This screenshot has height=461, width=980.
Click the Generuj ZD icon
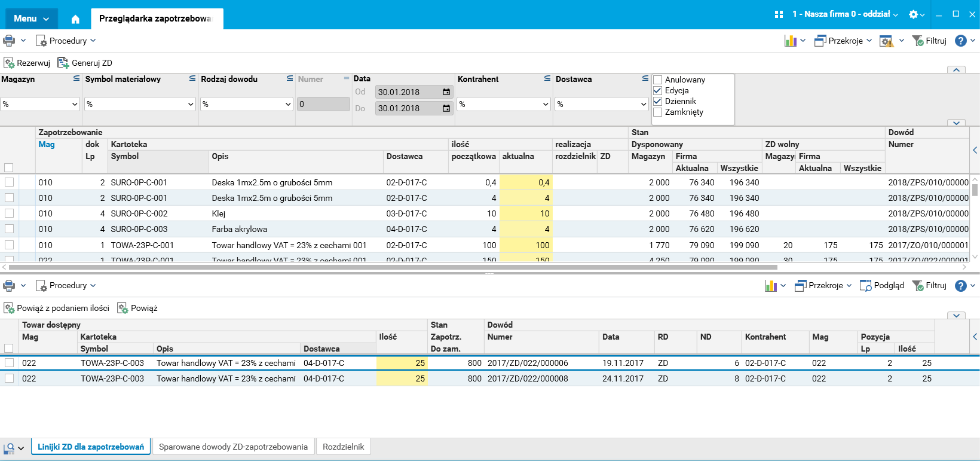point(63,63)
